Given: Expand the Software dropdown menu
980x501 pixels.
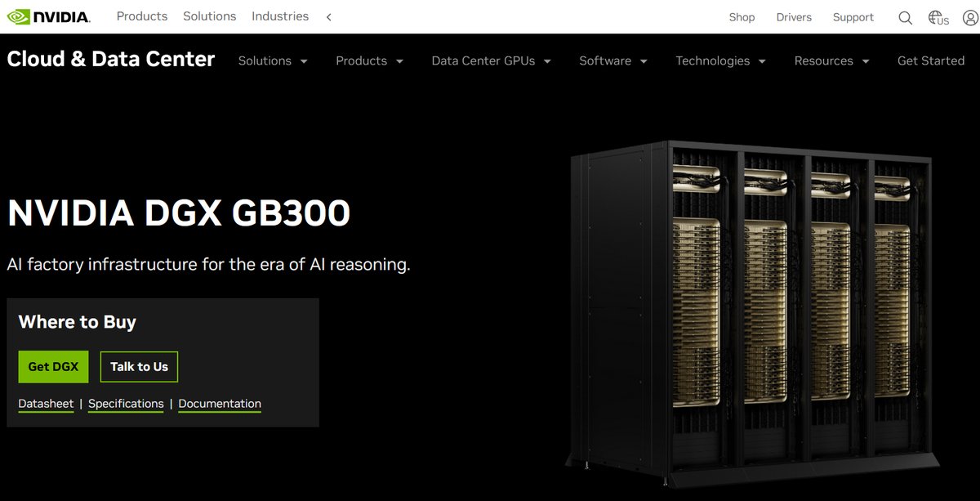Looking at the screenshot, I should [x=613, y=60].
